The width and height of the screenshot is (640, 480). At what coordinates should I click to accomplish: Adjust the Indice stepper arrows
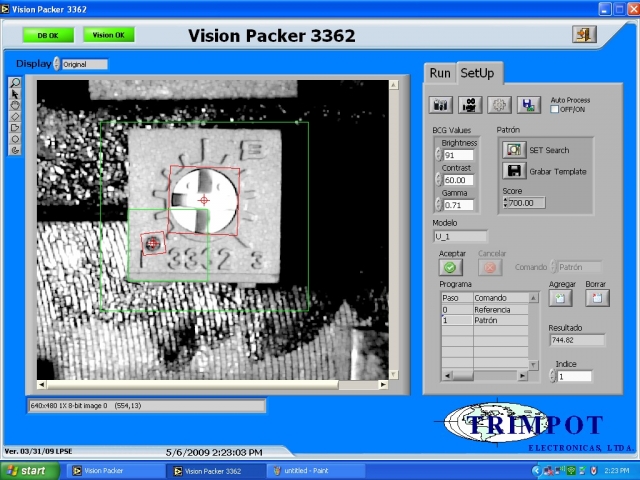(553, 376)
